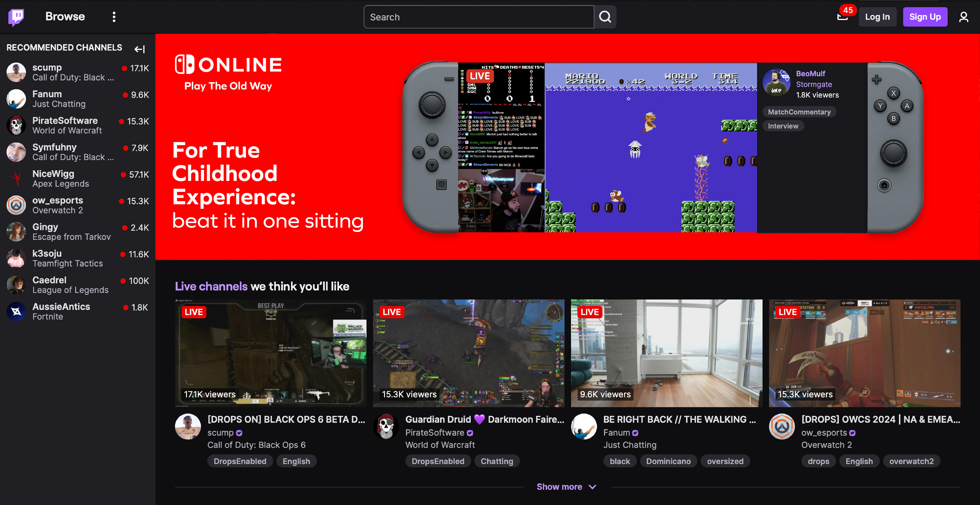Open AussieAntics avatar in the sidebar

[16, 312]
